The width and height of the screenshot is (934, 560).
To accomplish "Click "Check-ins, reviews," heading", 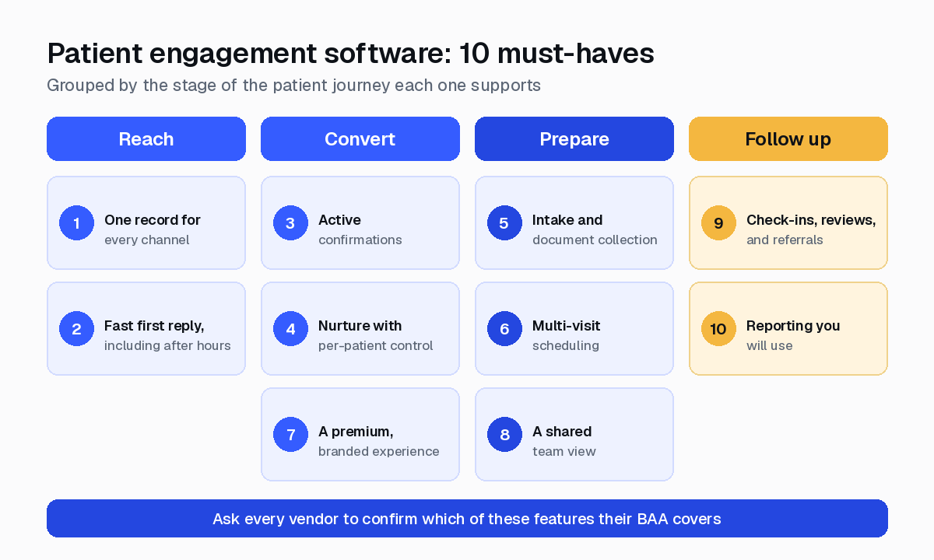I will click(811, 220).
